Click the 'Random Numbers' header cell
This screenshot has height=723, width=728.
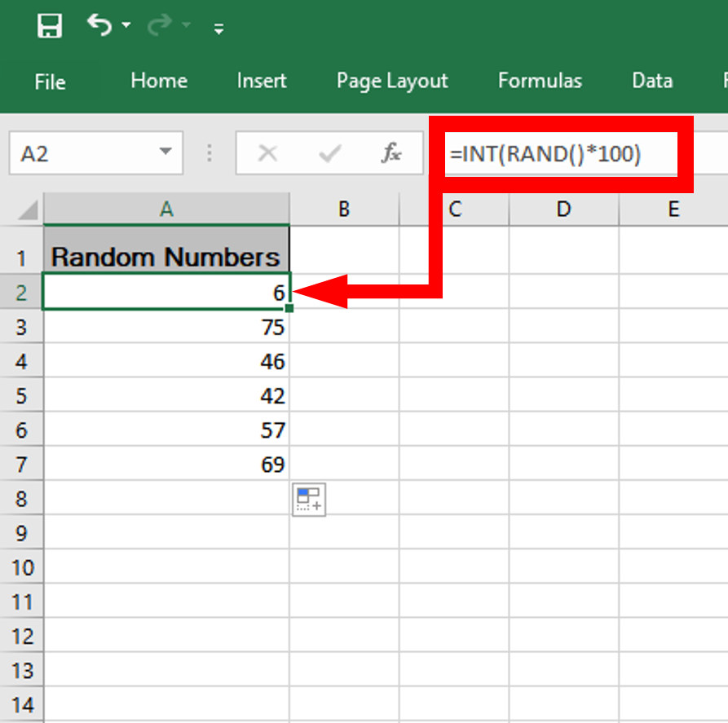[166, 251]
